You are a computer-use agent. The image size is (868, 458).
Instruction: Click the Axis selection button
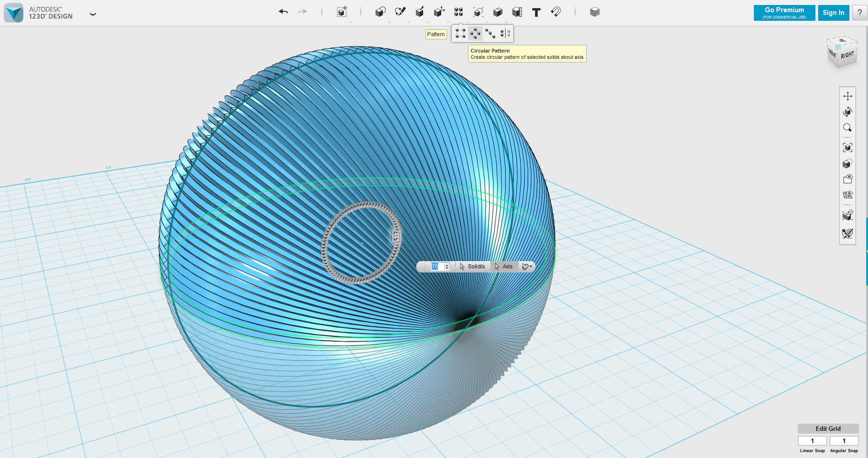pyautogui.click(x=504, y=267)
